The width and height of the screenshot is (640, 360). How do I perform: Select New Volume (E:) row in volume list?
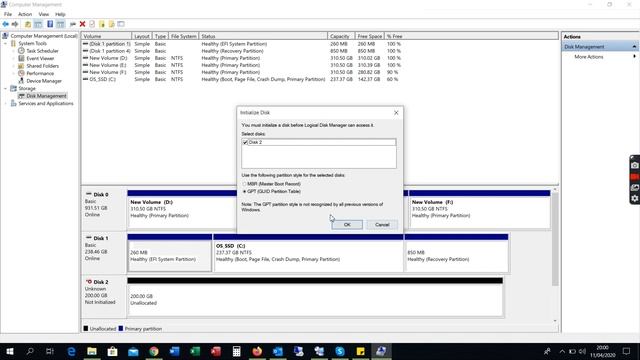pos(244,65)
